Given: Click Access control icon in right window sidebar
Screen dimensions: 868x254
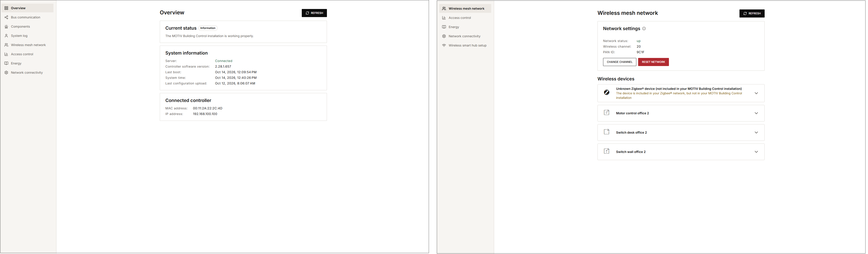Looking at the screenshot, I should point(444,18).
